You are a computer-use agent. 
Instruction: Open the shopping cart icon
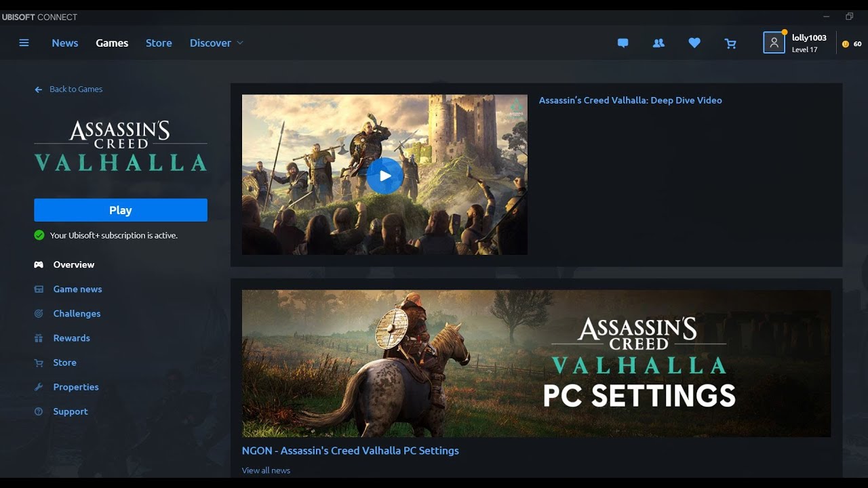730,43
